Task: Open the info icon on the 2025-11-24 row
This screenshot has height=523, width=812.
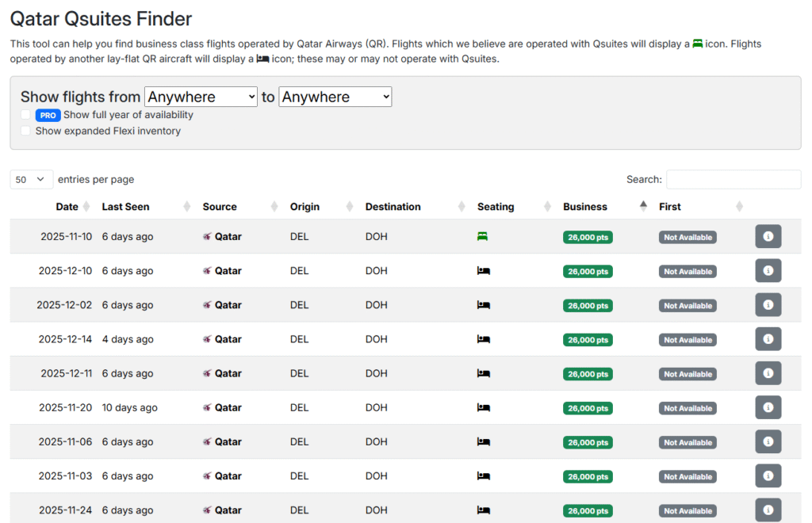Action: (x=768, y=510)
